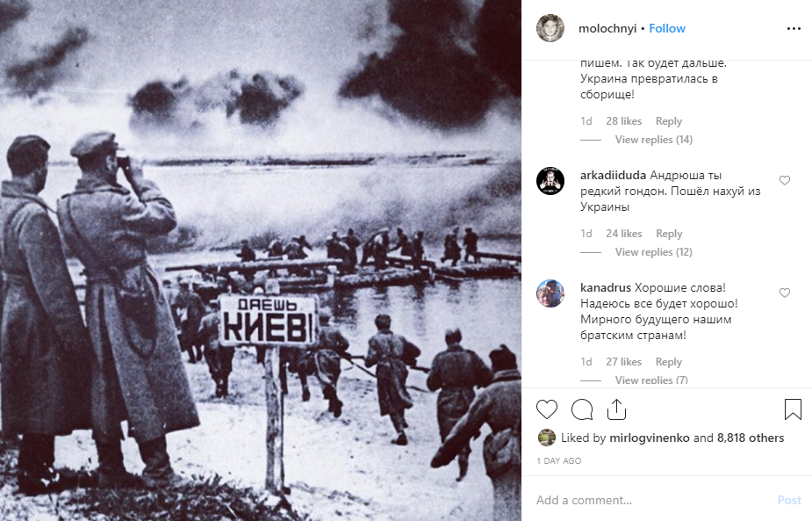This screenshot has height=521, width=812.
Task: Save the post with the bookmark icon
Action: click(x=793, y=409)
